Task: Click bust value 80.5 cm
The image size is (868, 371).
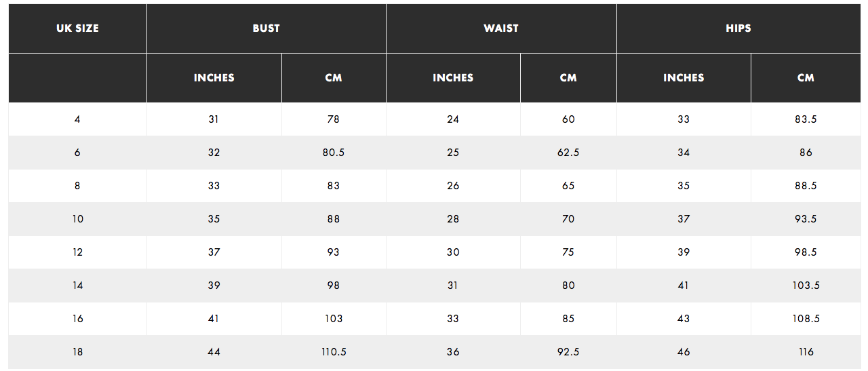Action: click(x=334, y=153)
